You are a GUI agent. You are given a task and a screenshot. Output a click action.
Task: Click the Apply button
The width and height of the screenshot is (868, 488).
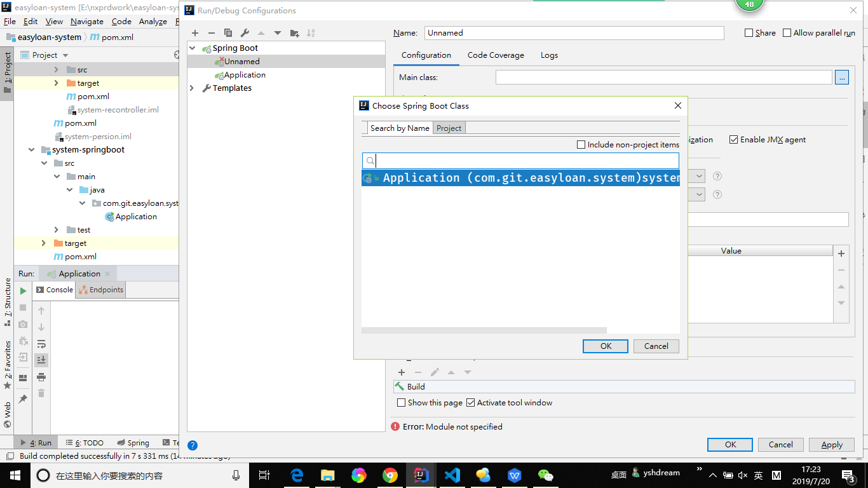point(832,445)
